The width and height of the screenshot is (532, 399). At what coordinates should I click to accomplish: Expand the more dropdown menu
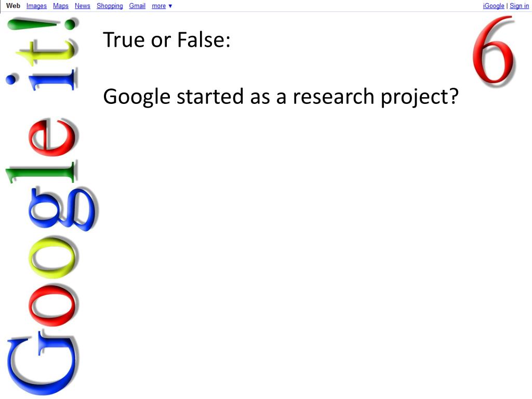[162, 6]
